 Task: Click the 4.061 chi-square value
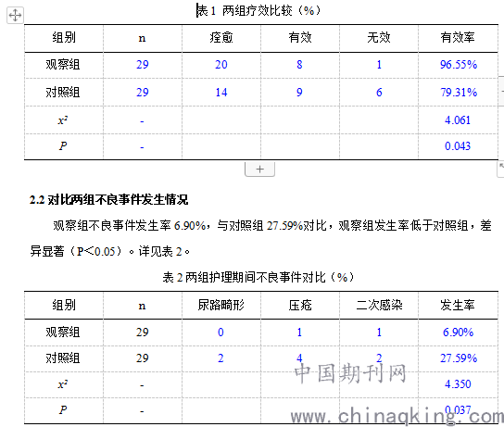458,120
